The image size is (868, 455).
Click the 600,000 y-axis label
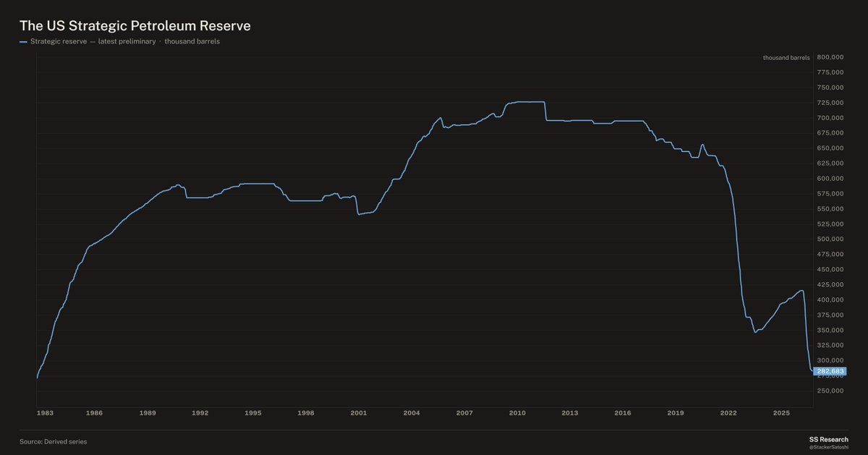pos(830,179)
